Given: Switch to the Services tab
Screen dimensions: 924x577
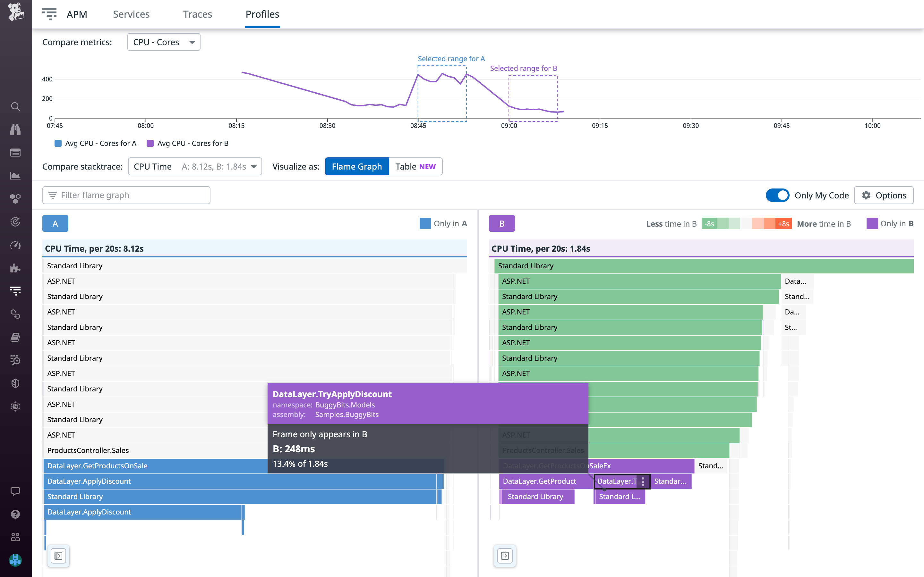Looking at the screenshot, I should pyautogui.click(x=131, y=14).
